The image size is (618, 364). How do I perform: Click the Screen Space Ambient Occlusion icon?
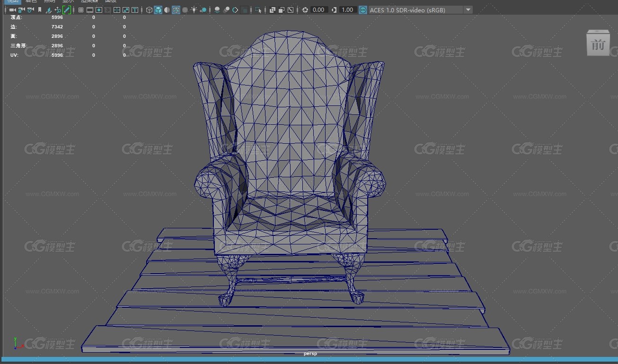217,9
